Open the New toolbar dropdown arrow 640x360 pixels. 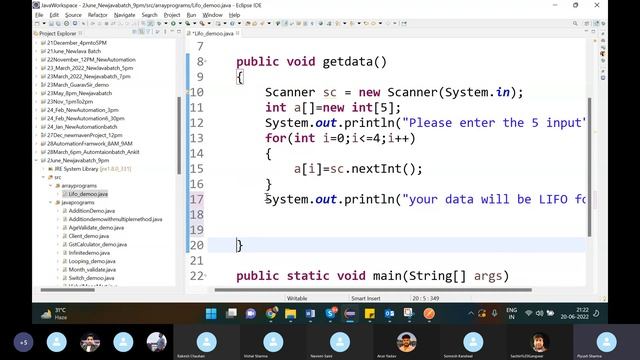pyautogui.click(x=44, y=24)
